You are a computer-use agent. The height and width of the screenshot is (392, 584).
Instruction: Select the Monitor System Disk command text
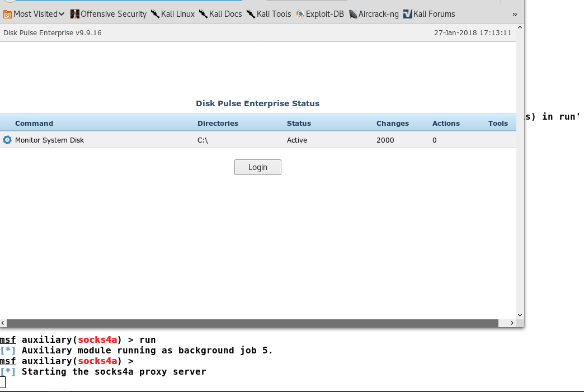coord(49,140)
